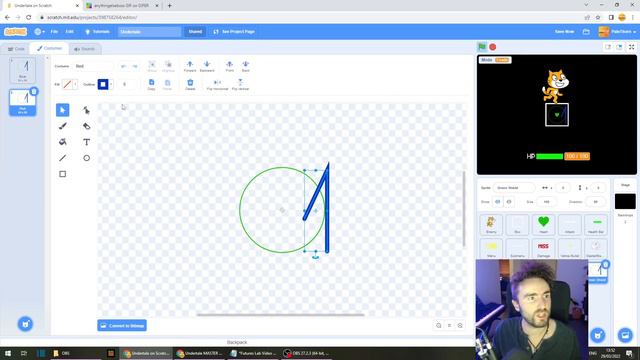Open the Fill color dropdown

[x=75, y=84]
